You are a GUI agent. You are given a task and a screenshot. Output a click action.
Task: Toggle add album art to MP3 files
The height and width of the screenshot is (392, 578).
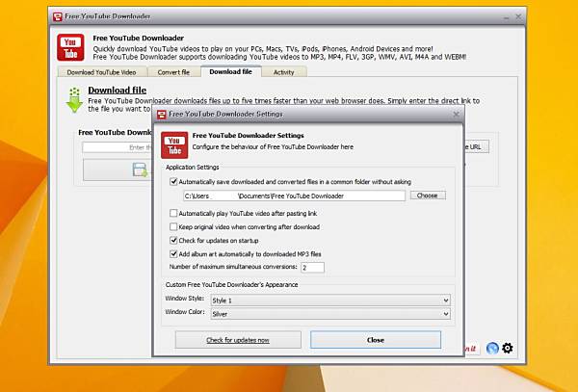(173, 254)
